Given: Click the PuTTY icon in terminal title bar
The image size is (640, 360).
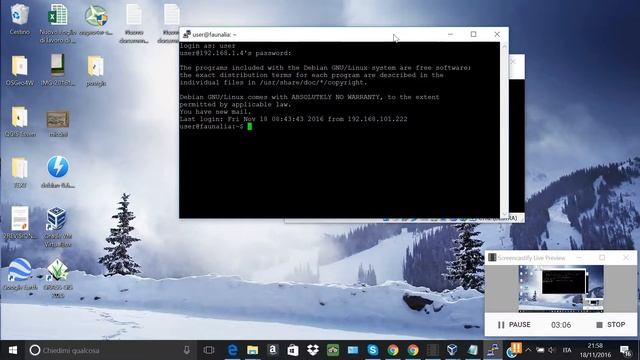Looking at the screenshot, I should click(x=187, y=34).
